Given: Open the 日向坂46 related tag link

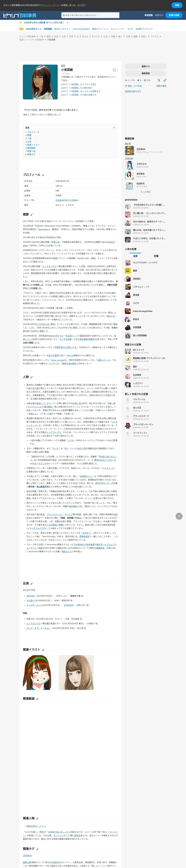Looking at the screenshot, I should [x=27, y=856].
